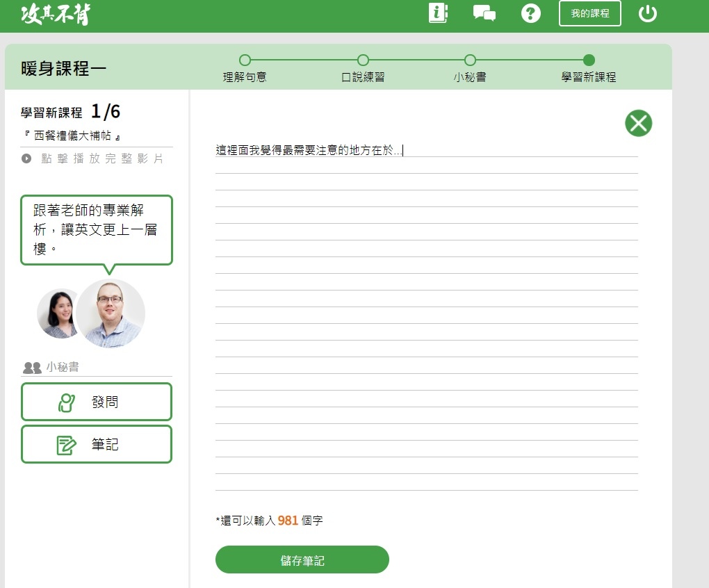Open the info book icon in header
709x588 pixels.
(438, 13)
